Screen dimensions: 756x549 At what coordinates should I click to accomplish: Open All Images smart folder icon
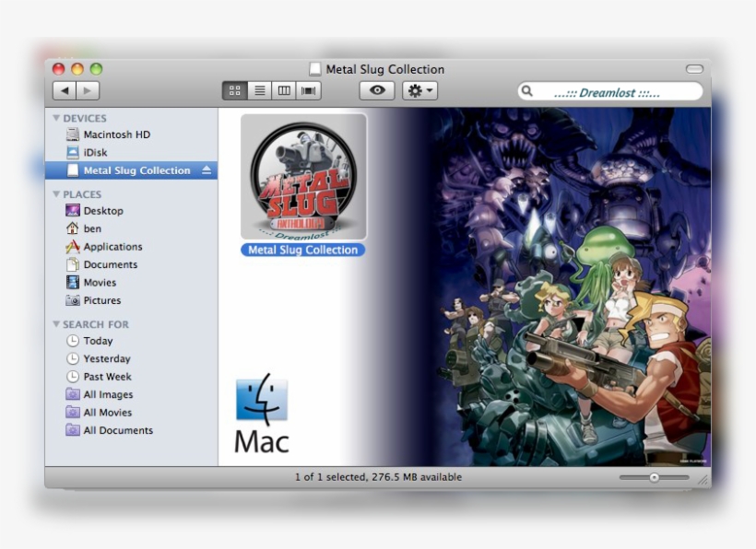(x=72, y=394)
